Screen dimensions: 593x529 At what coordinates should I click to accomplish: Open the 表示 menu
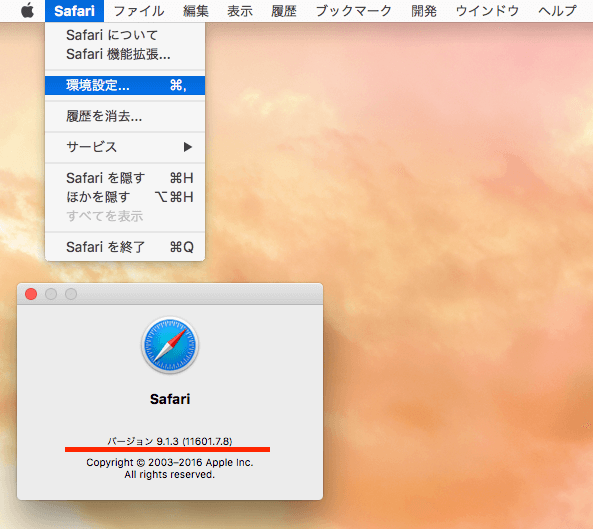pyautogui.click(x=240, y=11)
